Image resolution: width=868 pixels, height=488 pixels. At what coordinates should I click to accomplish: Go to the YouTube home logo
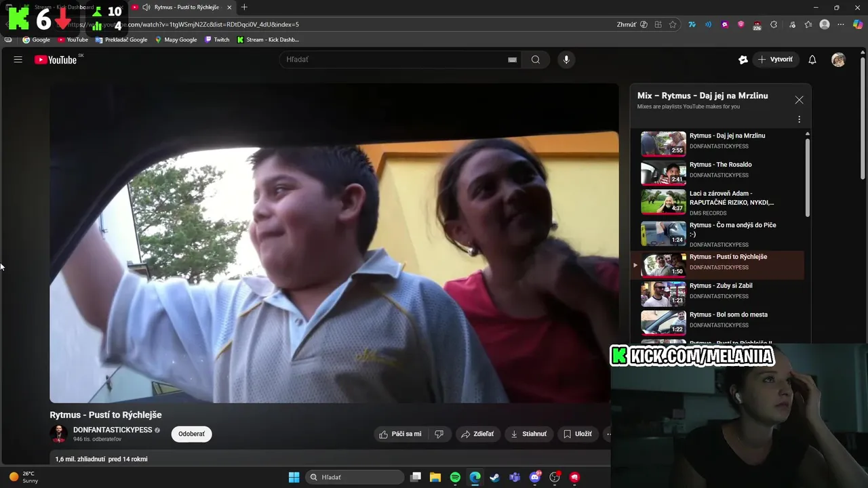[57, 60]
